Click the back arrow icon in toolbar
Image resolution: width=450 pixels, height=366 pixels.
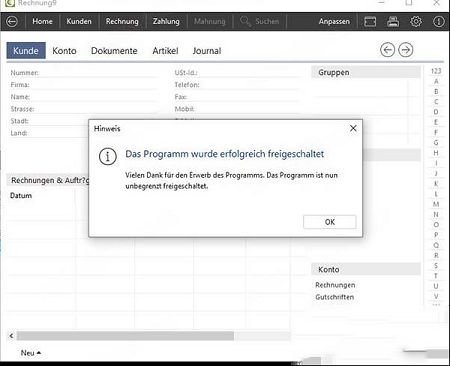tap(12, 22)
